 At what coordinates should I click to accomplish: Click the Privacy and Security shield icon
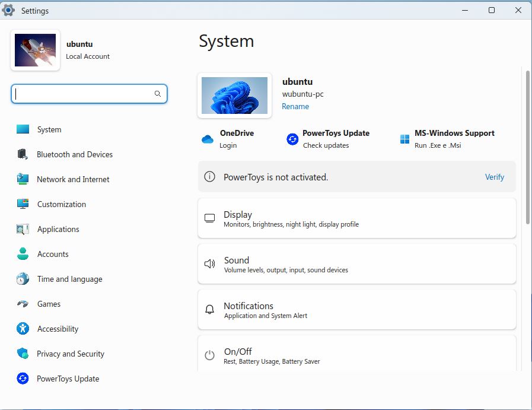tap(23, 354)
